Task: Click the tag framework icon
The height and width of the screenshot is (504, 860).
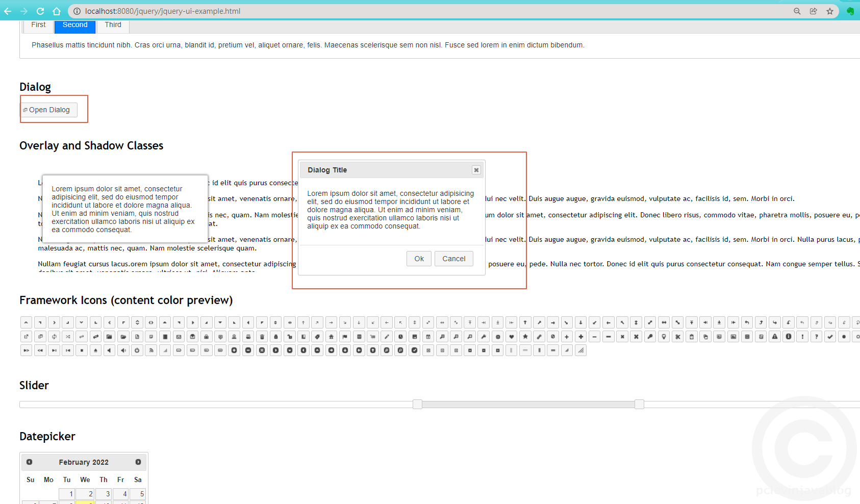Action: (x=317, y=337)
